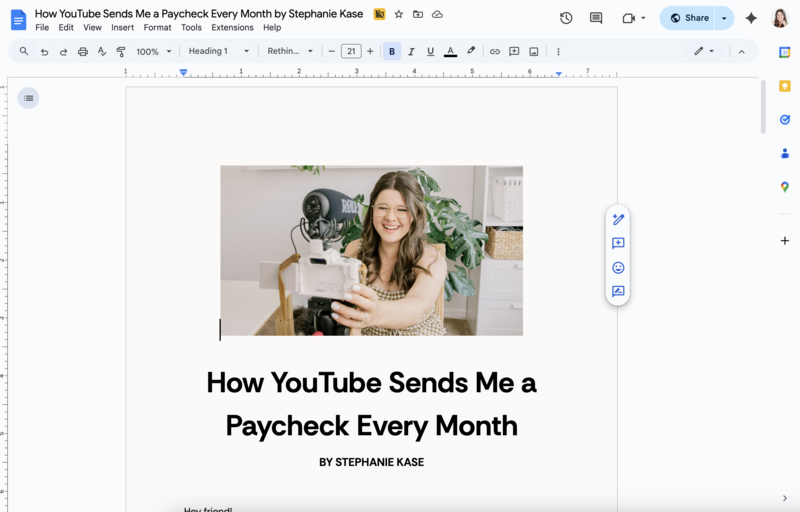Decrease the font size
This screenshot has width=800, height=512.
tap(332, 52)
